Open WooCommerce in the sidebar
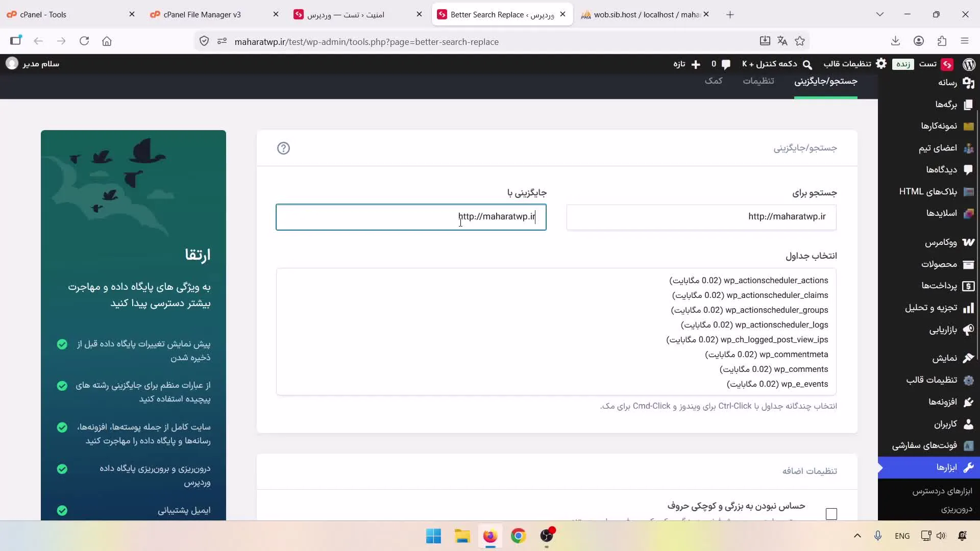The width and height of the screenshot is (980, 551). tap(949, 242)
